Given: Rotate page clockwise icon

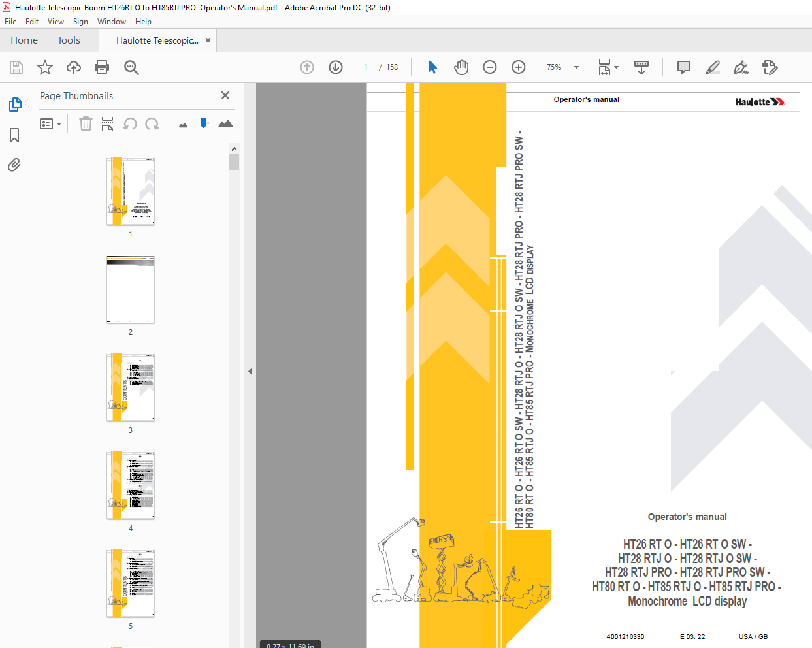Looking at the screenshot, I should point(152,123).
